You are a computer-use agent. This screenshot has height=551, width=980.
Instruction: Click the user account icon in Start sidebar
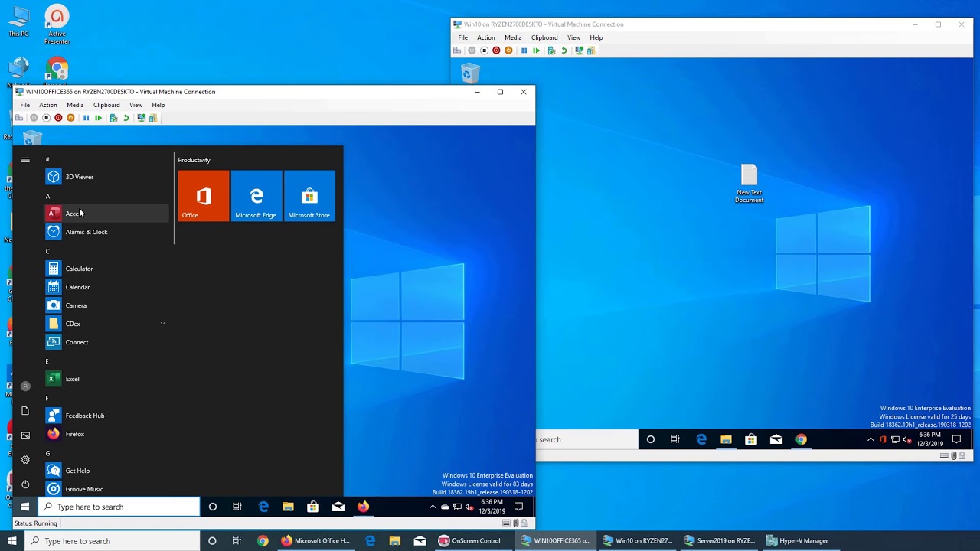click(x=25, y=386)
